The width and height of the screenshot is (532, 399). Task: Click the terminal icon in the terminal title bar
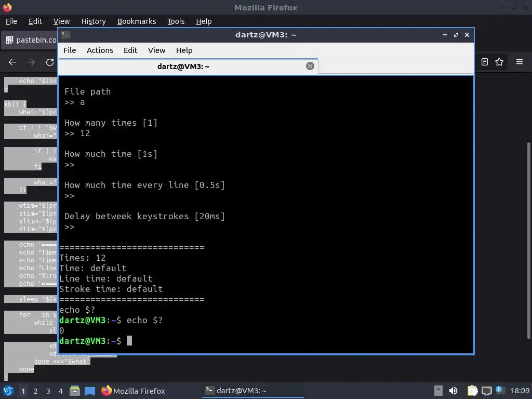pyautogui.click(x=65, y=35)
